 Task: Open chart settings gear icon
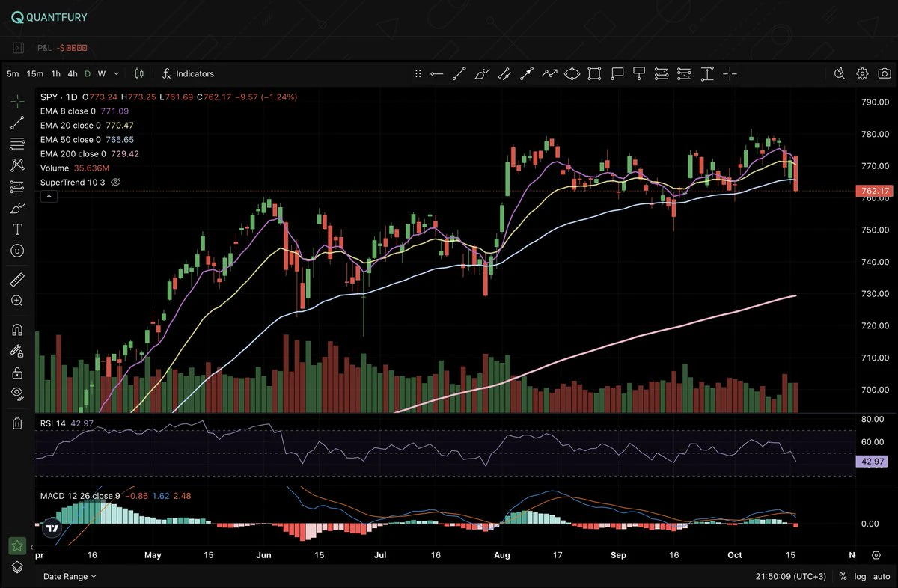coord(862,73)
